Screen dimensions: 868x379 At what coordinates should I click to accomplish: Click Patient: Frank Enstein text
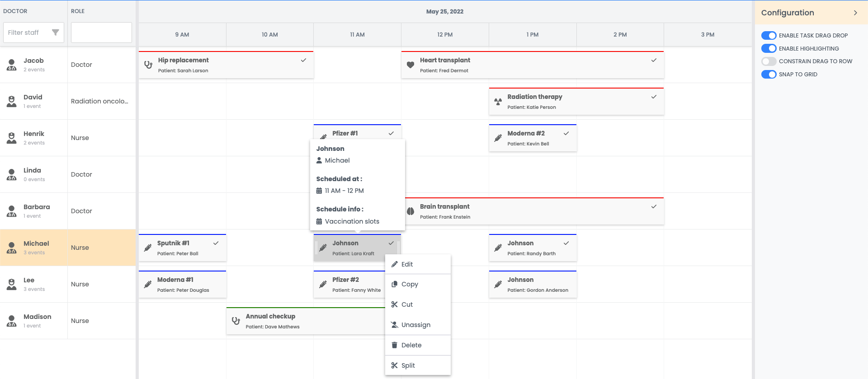(x=445, y=217)
